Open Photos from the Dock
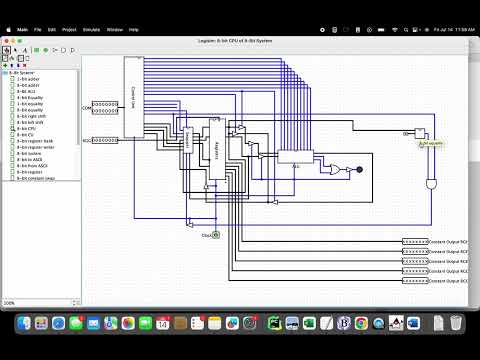 (x=128, y=323)
